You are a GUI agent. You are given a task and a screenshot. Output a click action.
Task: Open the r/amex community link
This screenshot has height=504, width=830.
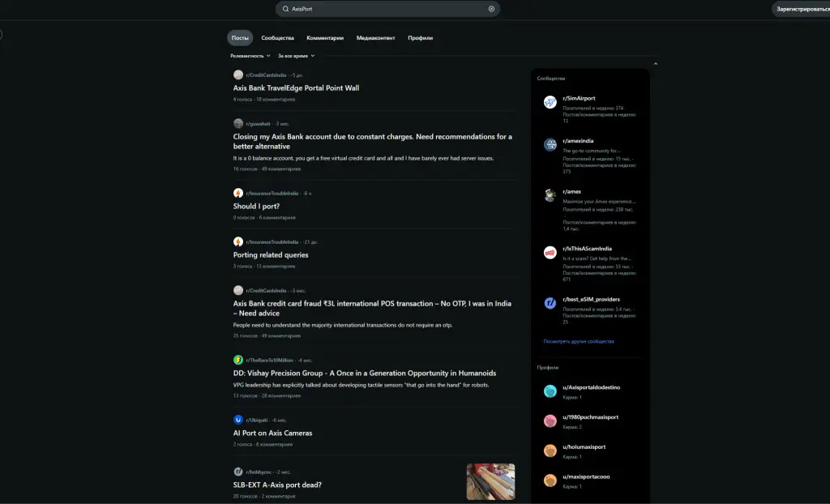pos(571,192)
